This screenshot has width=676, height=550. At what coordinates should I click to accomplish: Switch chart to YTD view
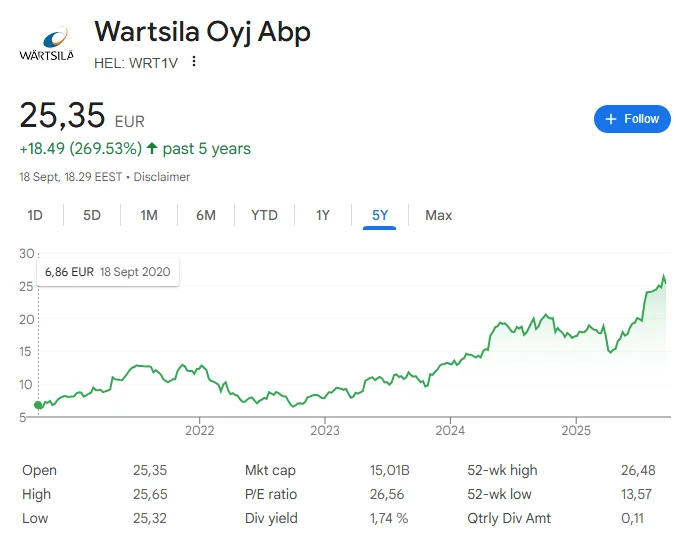pyautogui.click(x=264, y=215)
